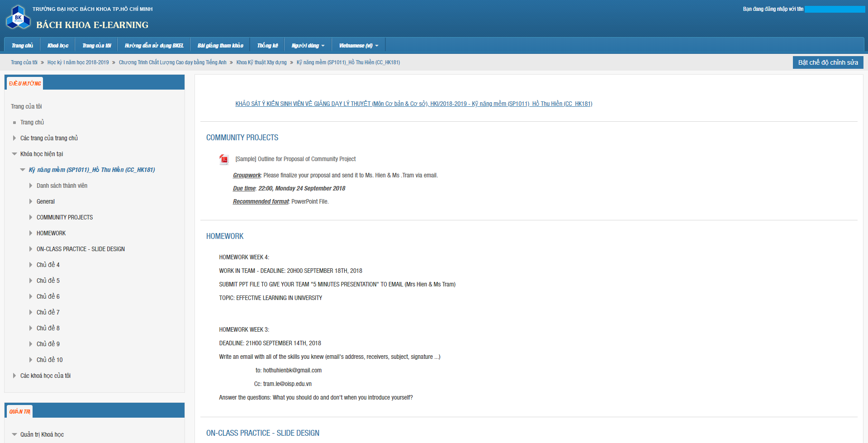Click Khoa Kỹ thuật Xây dựng breadcrumb

tap(261, 62)
